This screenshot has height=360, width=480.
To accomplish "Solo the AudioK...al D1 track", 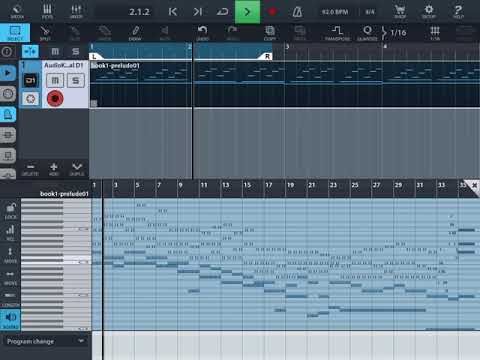I will coord(76,80).
